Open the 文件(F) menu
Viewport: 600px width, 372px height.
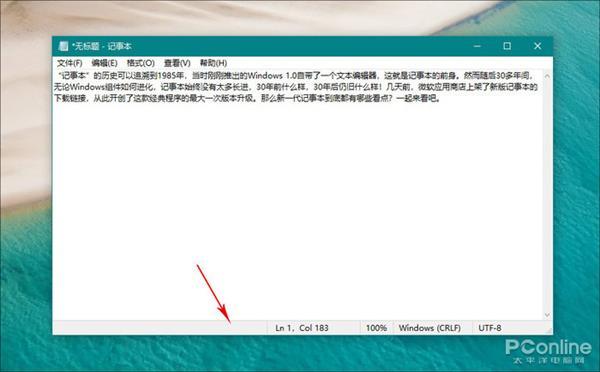point(70,63)
